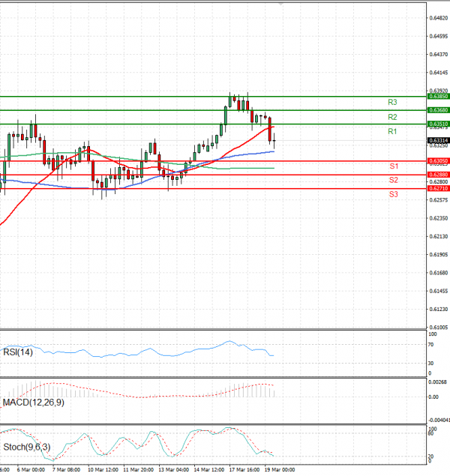The image size is (450, 476).
Task: Click the R2 resistance label
Action: tap(392, 117)
